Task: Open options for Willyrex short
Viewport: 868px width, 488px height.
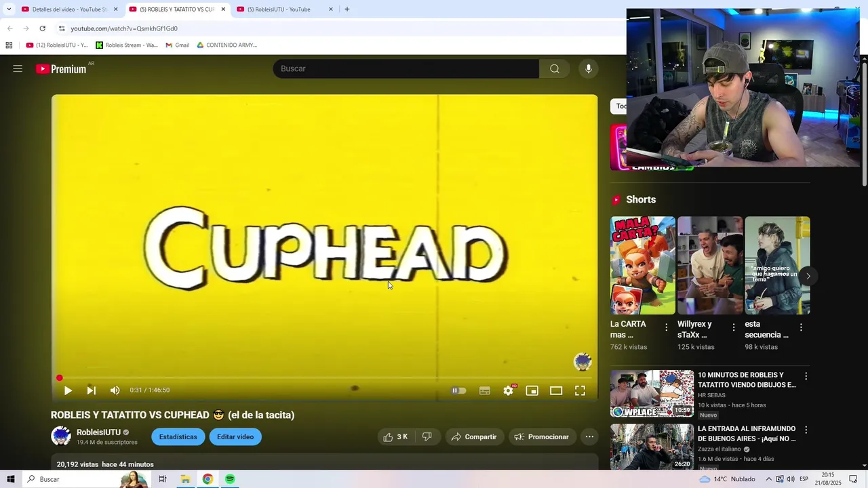Action: 733,327
